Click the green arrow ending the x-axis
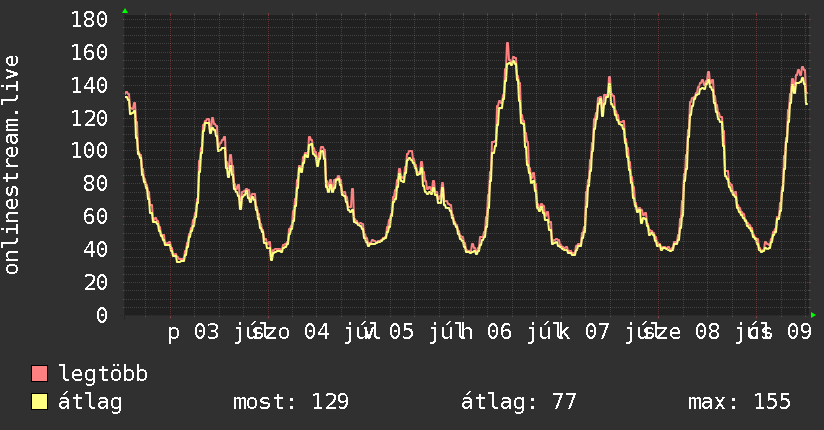This screenshot has height=430, width=824. click(813, 315)
